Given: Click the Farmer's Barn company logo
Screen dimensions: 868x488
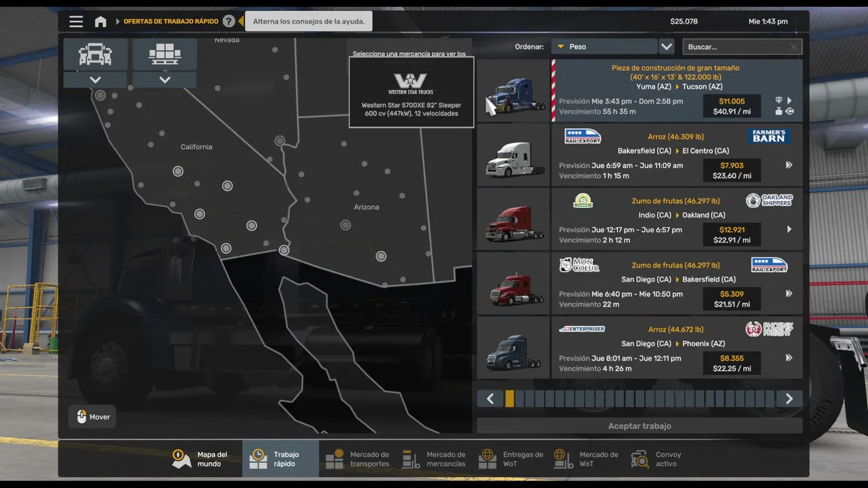Looking at the screenshot, I should coord(769,136).
